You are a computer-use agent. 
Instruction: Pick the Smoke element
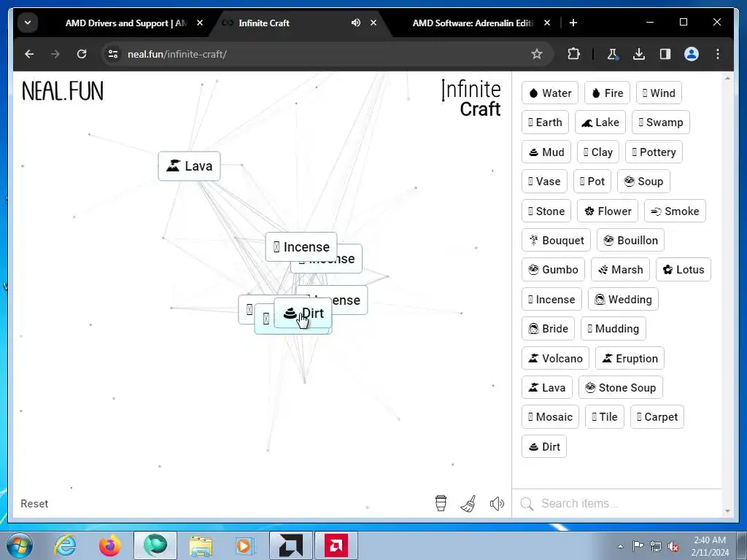click(x=675, y=211)
